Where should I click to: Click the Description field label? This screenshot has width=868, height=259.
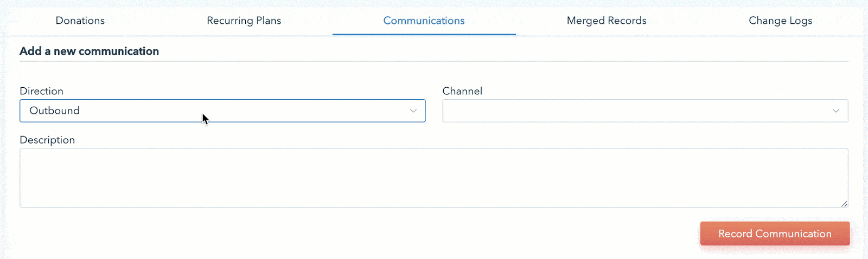pyautogui.click(x=47, y=140)
